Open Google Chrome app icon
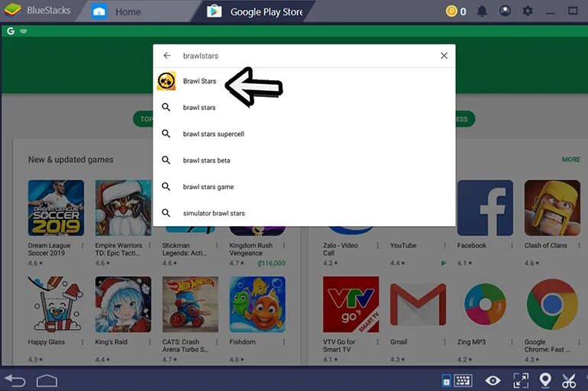Screen dimensions: 588x391 [552, 304]
